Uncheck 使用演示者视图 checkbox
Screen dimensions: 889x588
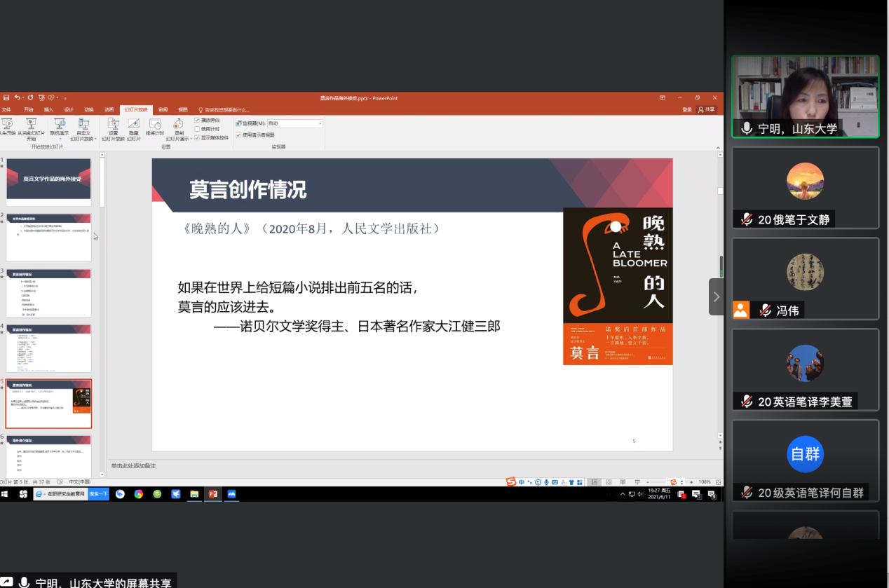coord(238,135)
